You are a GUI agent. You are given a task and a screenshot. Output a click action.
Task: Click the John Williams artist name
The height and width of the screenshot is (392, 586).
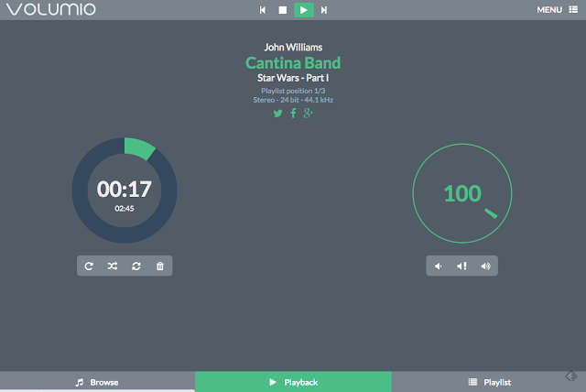[293, 47]
